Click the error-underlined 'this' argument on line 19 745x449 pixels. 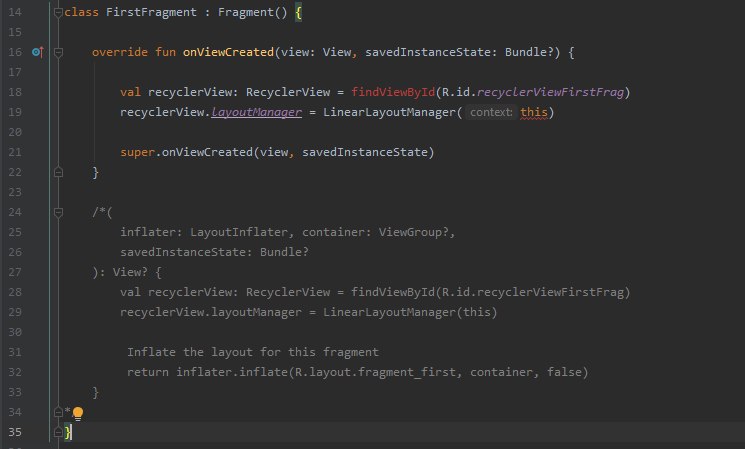pyautogui.click(x=534, y=112)
